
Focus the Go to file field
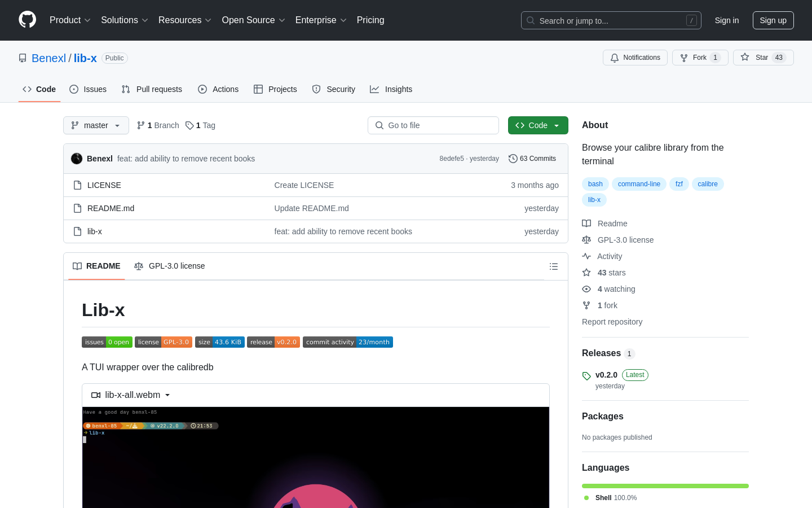tap(433, 125)
